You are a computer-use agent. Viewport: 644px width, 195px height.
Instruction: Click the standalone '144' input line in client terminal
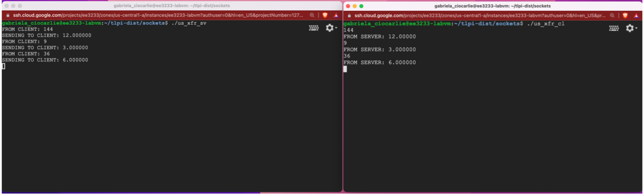tap(349, 30)
